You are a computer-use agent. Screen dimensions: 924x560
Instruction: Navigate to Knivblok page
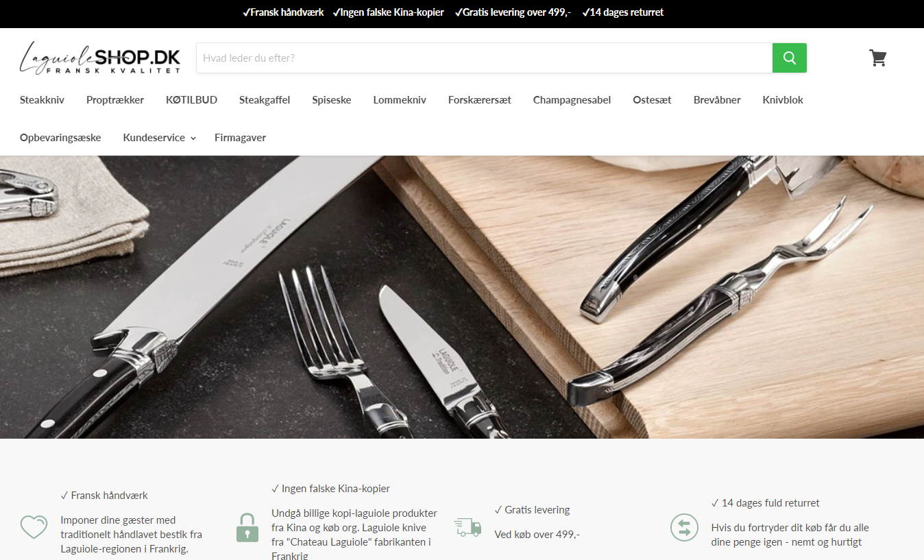click(783, 100)
